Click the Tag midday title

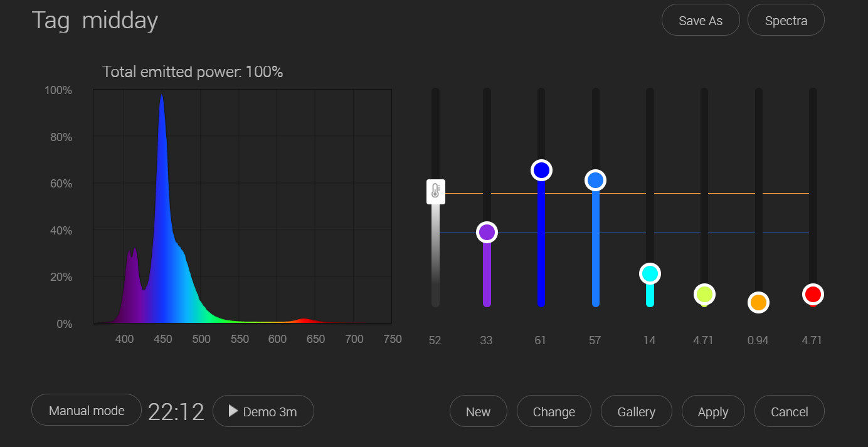95,21
